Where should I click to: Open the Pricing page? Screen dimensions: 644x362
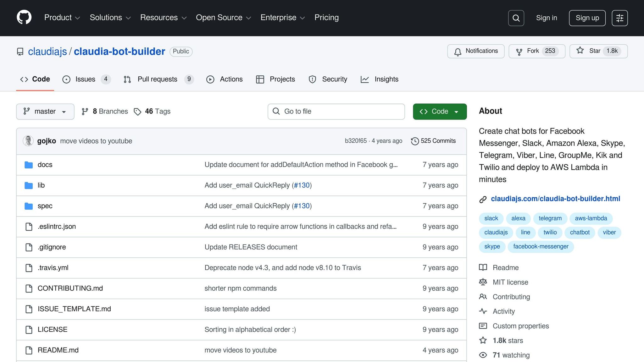[326, 18]
